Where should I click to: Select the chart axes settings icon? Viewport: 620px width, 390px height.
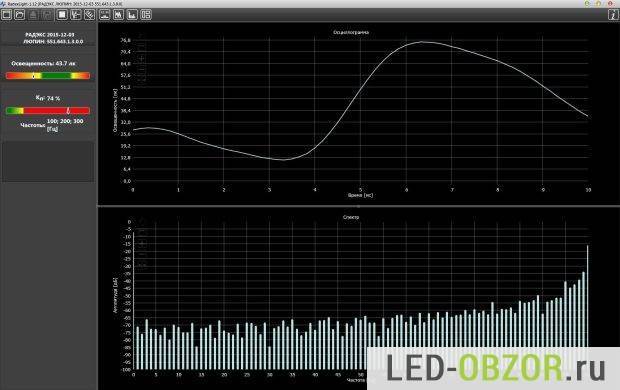(x=76, y=15)
